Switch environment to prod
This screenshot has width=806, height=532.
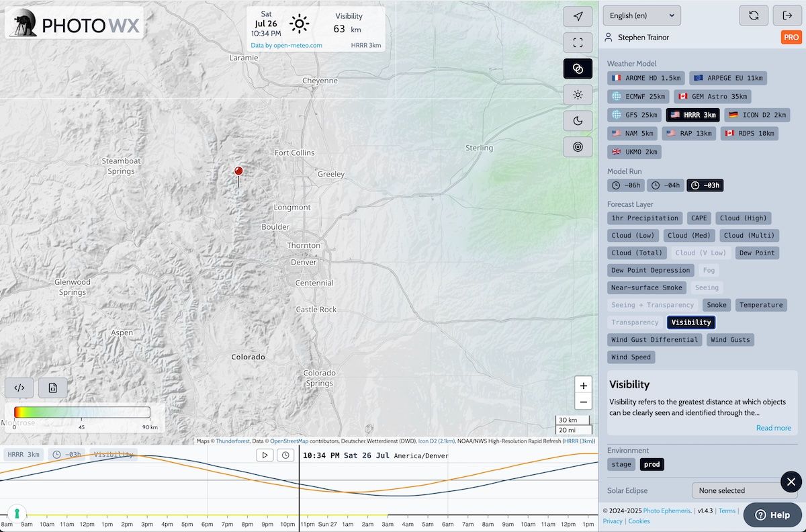tap(652, 464)
